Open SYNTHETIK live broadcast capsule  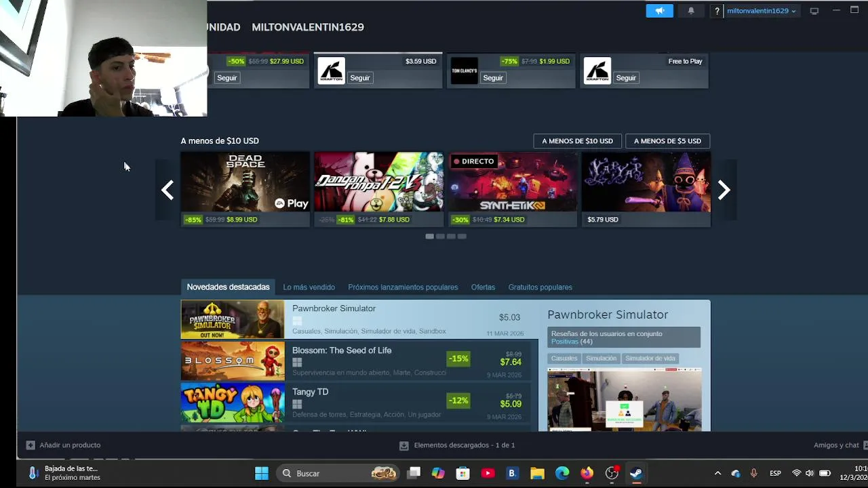pyautogui.click(x=512, y=189)
